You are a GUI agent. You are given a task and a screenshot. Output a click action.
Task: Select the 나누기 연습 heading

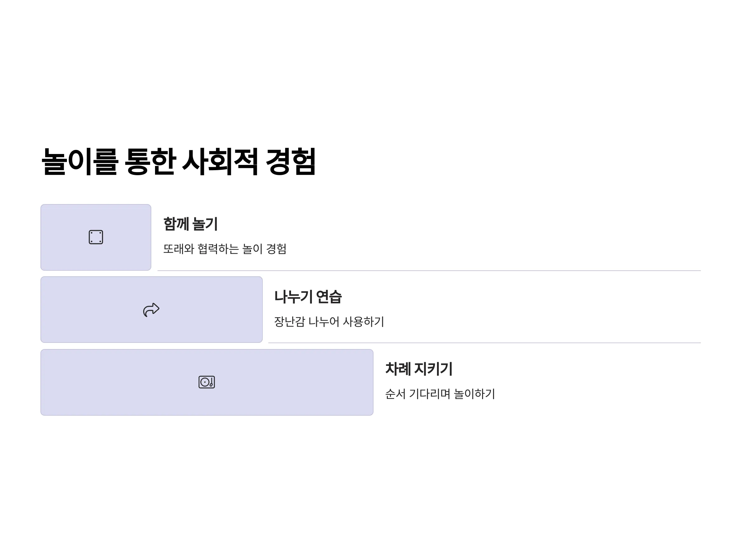(308, 296)
